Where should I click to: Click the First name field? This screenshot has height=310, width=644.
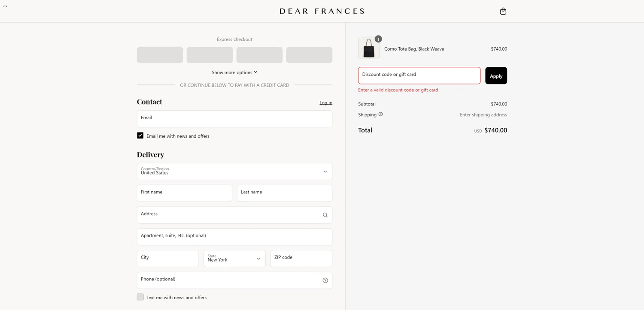pyautogui.click(x=184, y=193)
